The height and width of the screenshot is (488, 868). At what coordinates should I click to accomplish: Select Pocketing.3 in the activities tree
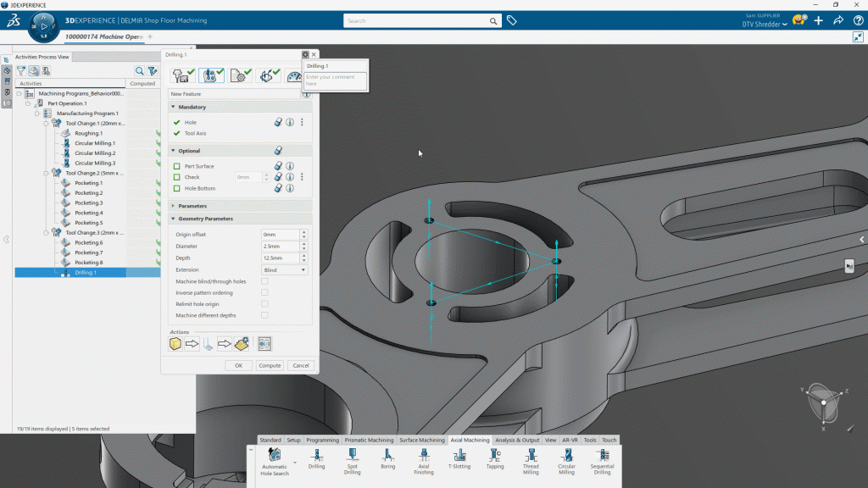(88, 202)
